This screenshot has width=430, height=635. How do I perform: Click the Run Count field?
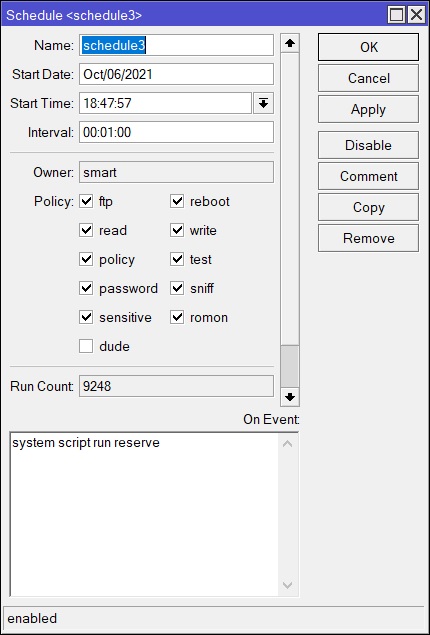click(176, 386)
